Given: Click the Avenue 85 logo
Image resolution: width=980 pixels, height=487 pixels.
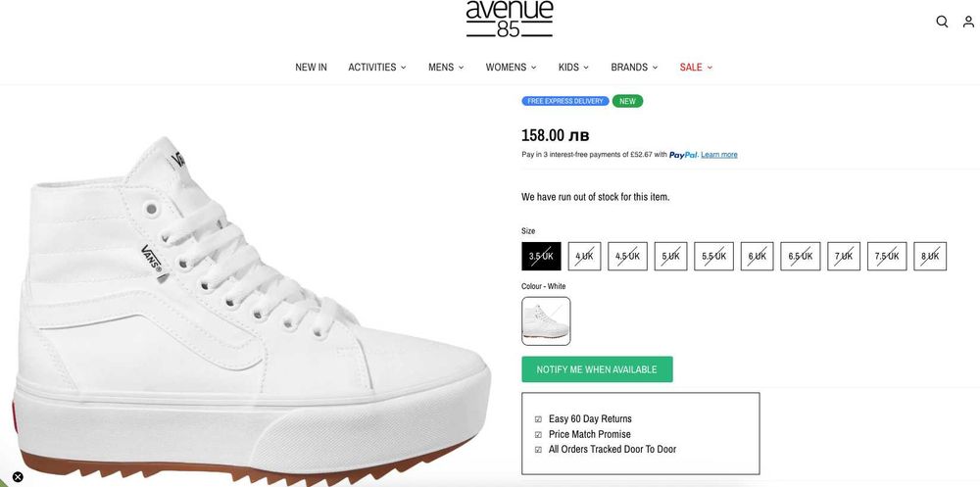Looking at the screenshot, I should tap(510, 19).
